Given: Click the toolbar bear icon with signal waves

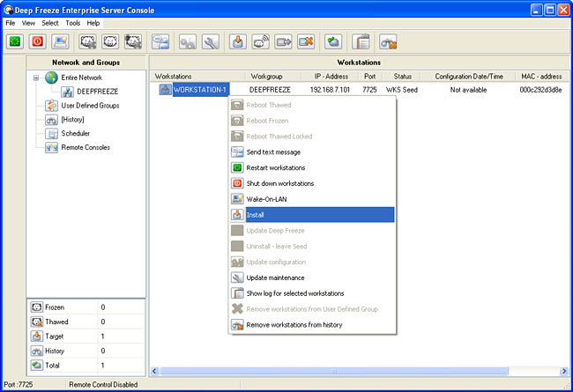Looking at the screenshot, I should (x=261, y=41).
